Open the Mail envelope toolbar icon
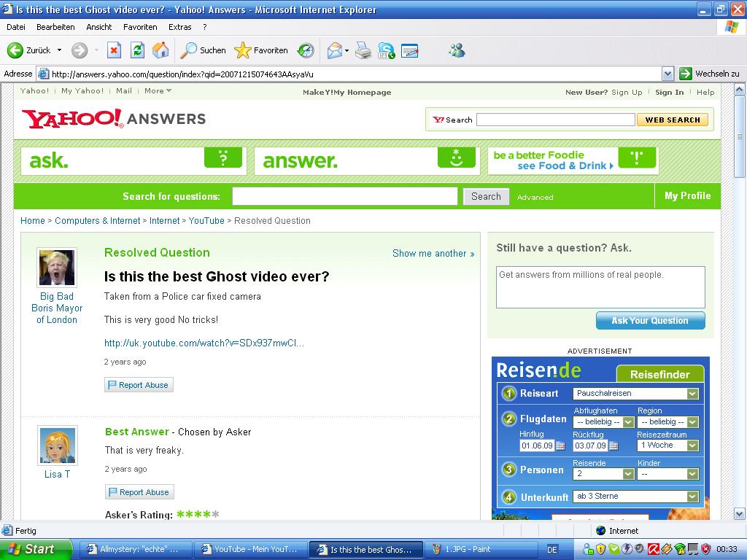Image resolution: width=747 pixels, height=560 pixels. click(x=334, y=50)
